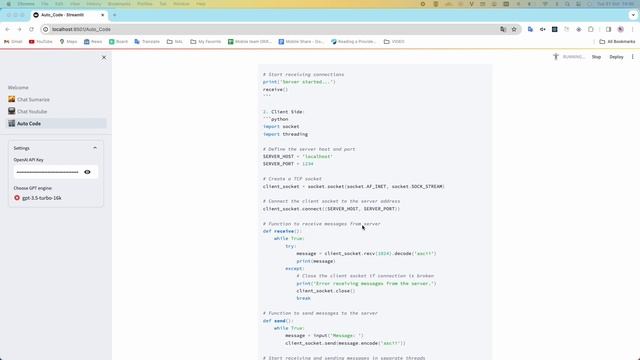View site information icon in address bar

click(46, 29)
